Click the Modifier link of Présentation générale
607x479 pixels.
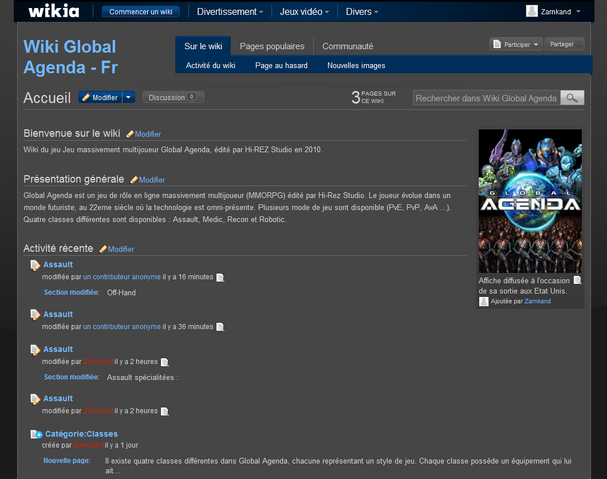click(x=152, y=180)
